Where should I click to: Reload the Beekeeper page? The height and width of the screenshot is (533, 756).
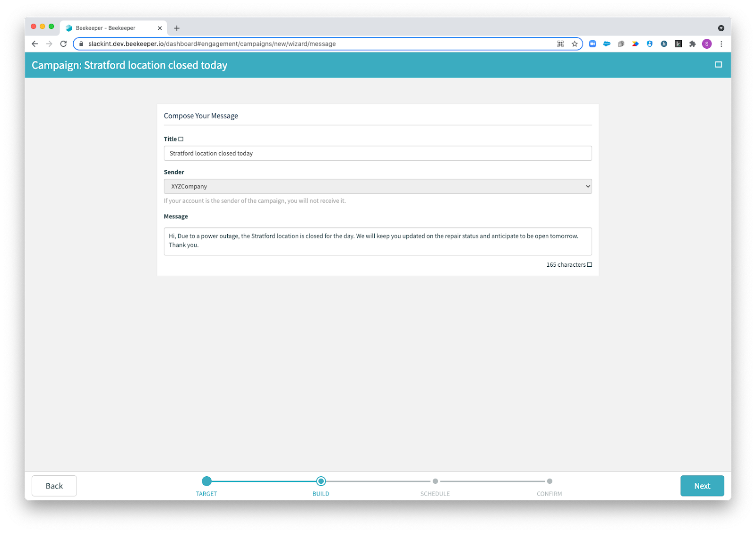[63, 44]
